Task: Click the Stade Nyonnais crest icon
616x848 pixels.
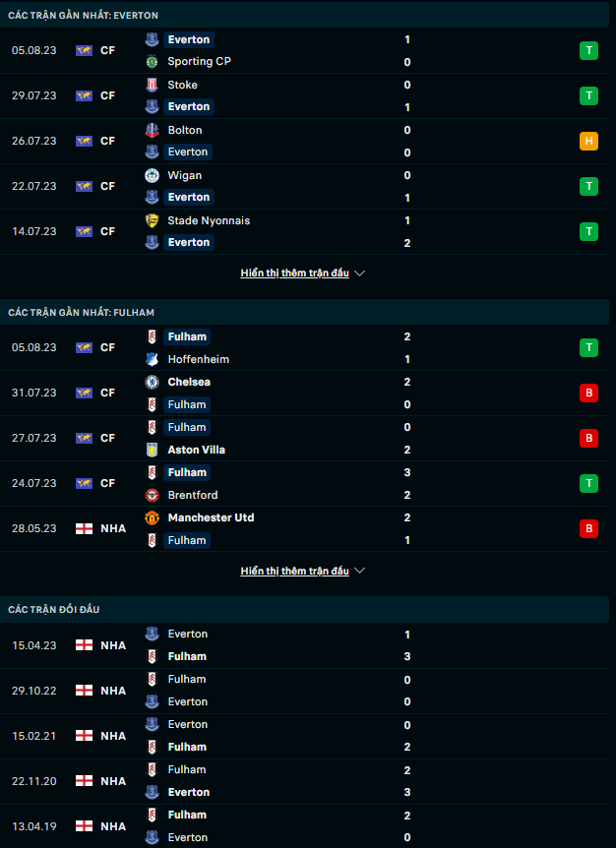Action: (x=152, y=220)
